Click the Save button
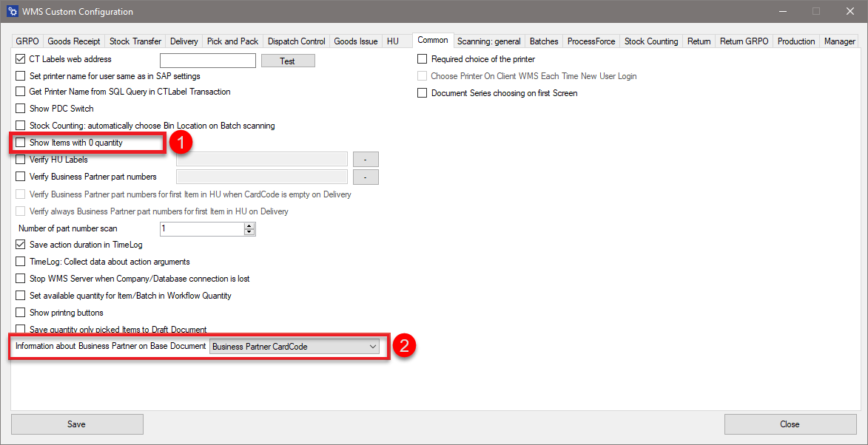The width and height of the screenshot is (868, 445). 77,424
